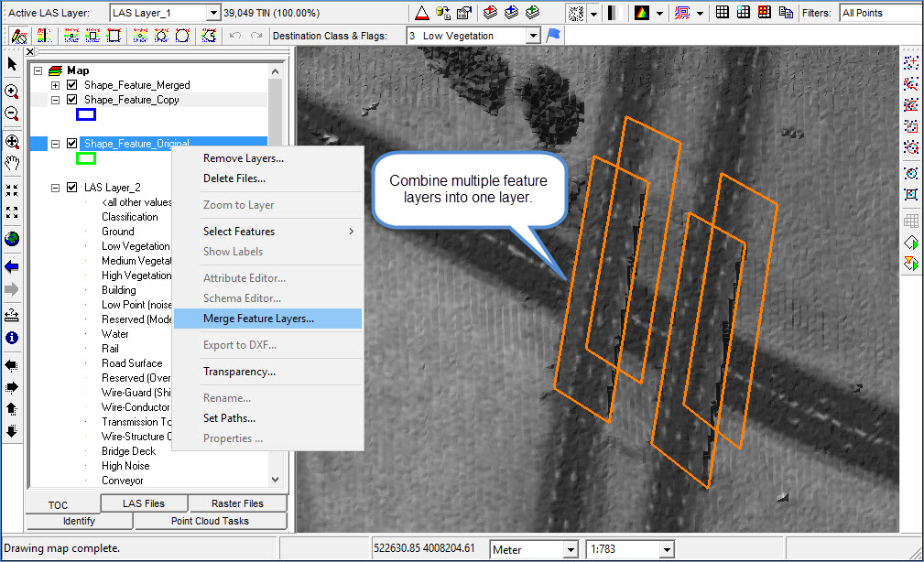Viewport: 924px width, 562px height.
Task: Choose Transparency from context menu
Action: pyautogui.click(x=267, y=372)
